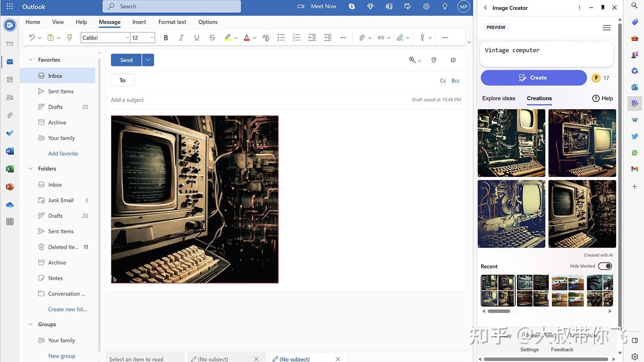Toggle the Hide blocked switch
Viewport: 644px width, 362px height.
[x=605, y=265]
